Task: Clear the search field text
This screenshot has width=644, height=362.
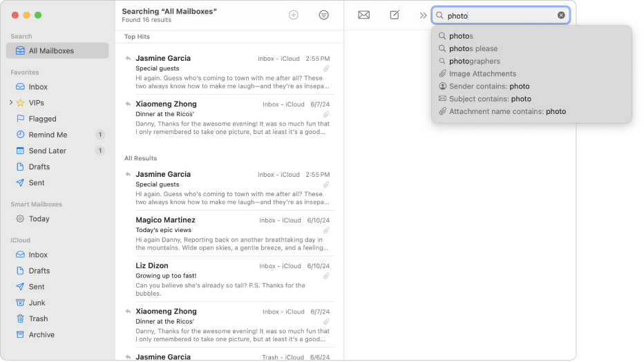Action: click(x=561, y=15)
